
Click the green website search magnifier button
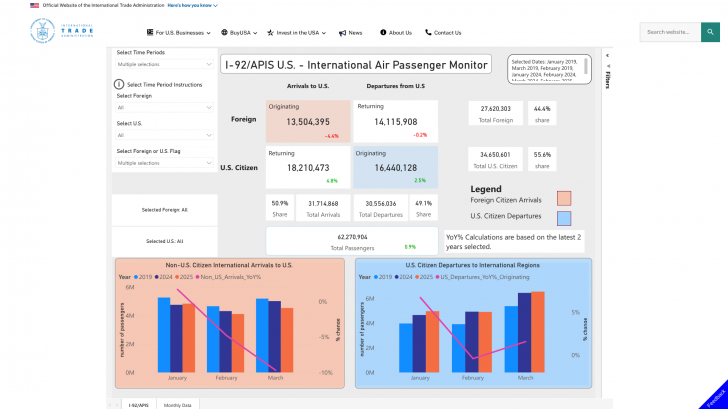710,32
